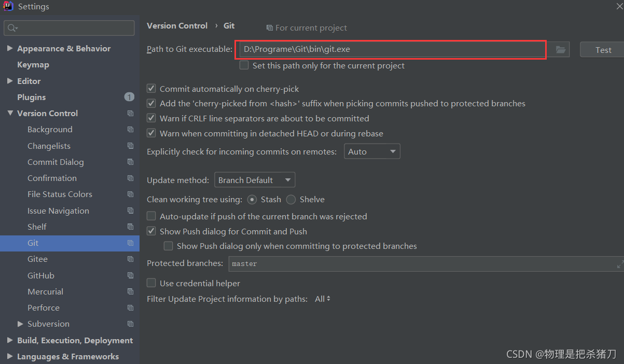
Task: Click the project-level icon beside Git item
Action: click(130, 243)
